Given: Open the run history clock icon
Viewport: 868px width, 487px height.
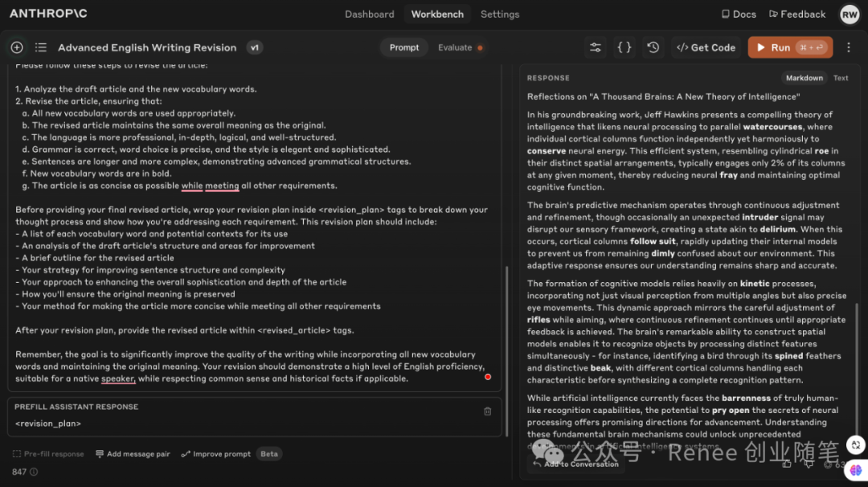Looking at the screenshot, I should 653,47.
